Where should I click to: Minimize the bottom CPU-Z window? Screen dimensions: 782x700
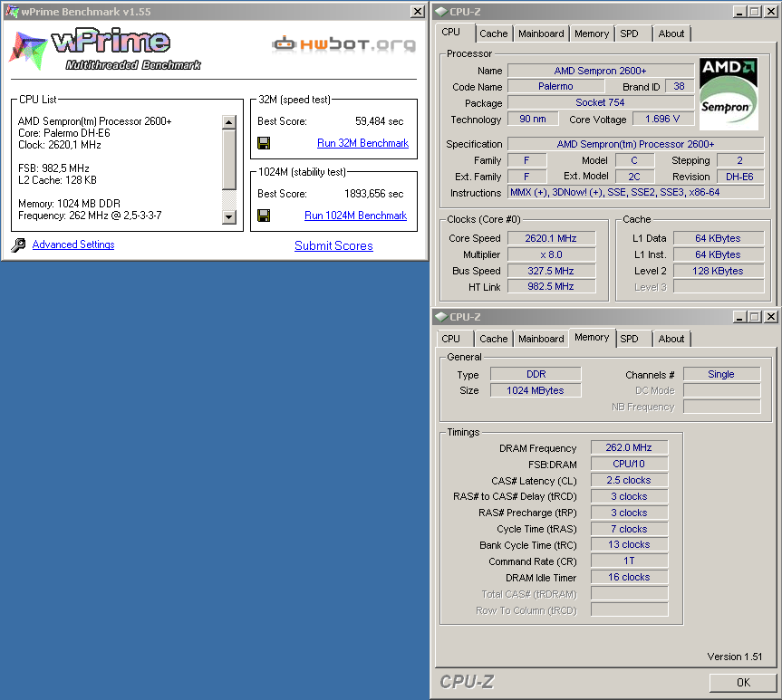[739, 317]
